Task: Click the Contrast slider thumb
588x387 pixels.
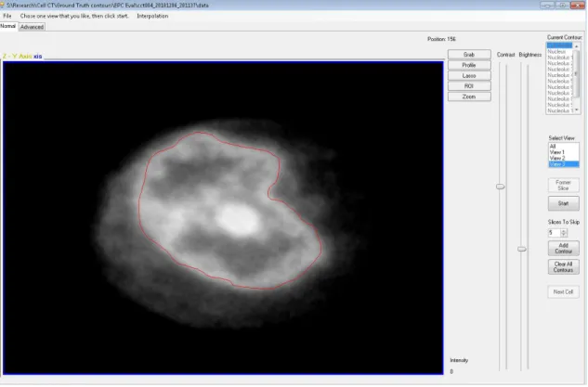Action: click(501, 187)
